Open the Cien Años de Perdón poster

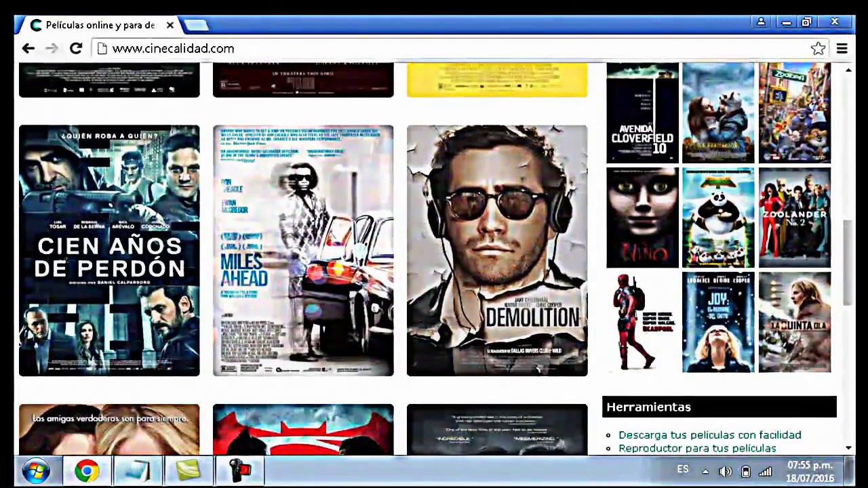pyautogui.click(x=109, y=250)
